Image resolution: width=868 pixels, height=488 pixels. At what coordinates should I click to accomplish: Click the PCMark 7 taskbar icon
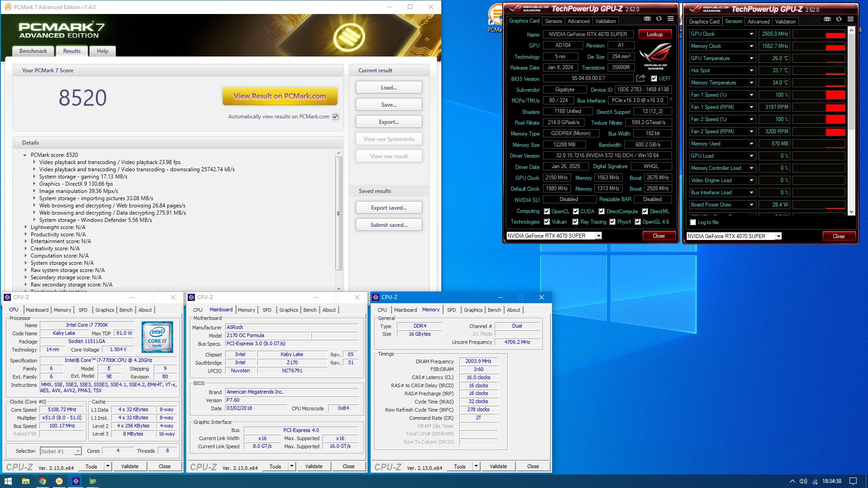[59, 481]
